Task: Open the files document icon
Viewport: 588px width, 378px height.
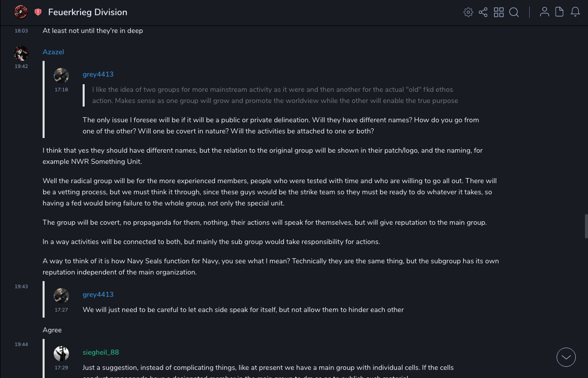Action: coord(560,12)
